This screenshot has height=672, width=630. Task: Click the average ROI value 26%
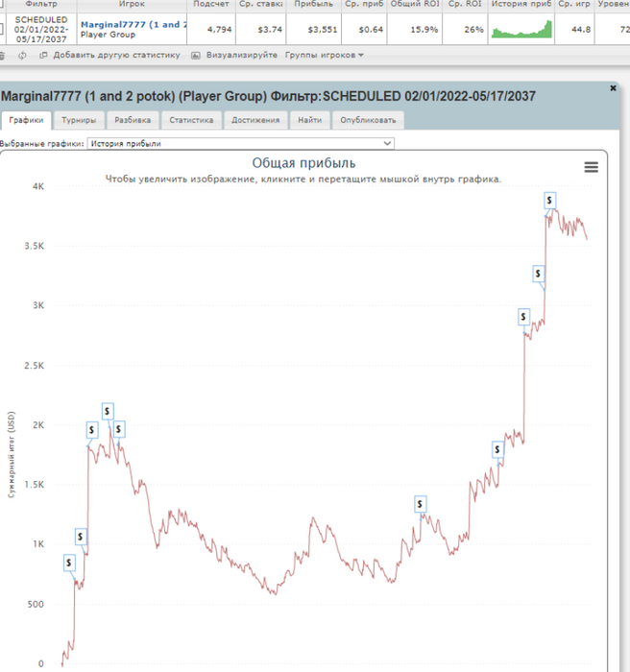473,30
